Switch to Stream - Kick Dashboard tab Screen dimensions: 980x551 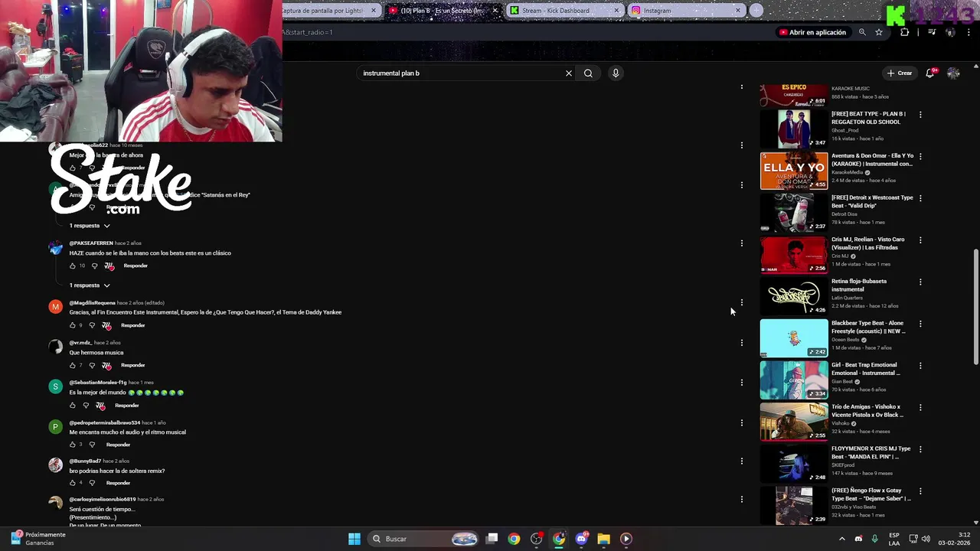click(x=564, y=11)
